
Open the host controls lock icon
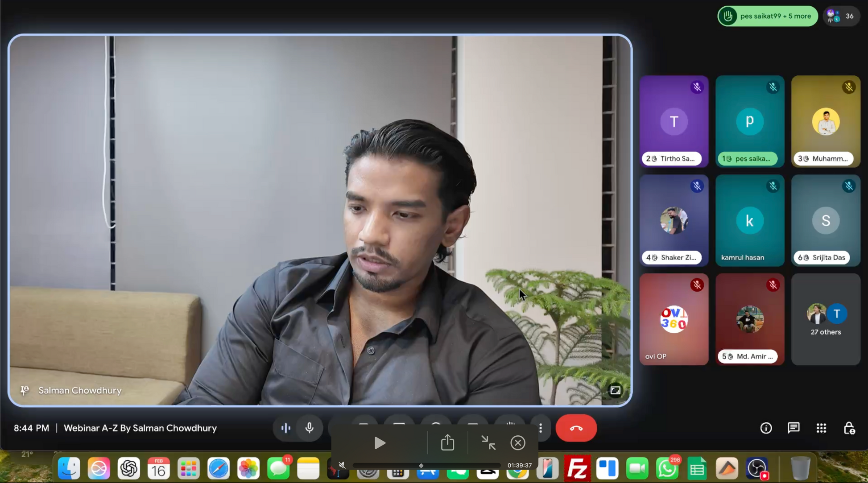pos(849,428)
